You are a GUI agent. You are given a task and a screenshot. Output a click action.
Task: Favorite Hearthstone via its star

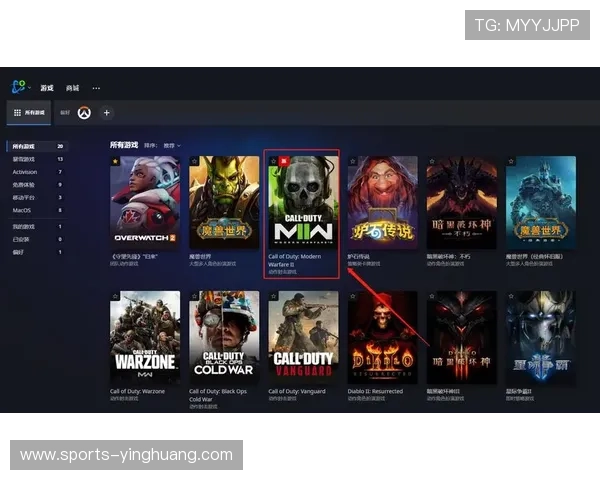coord(353,161)
